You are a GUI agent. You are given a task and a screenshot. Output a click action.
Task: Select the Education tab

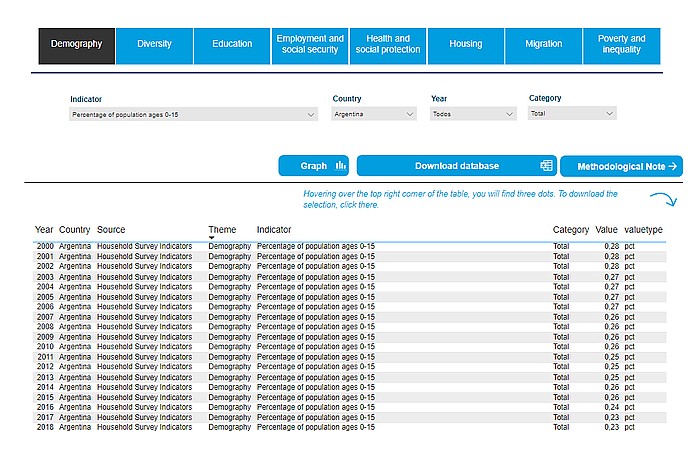click(x=232, y=46)
